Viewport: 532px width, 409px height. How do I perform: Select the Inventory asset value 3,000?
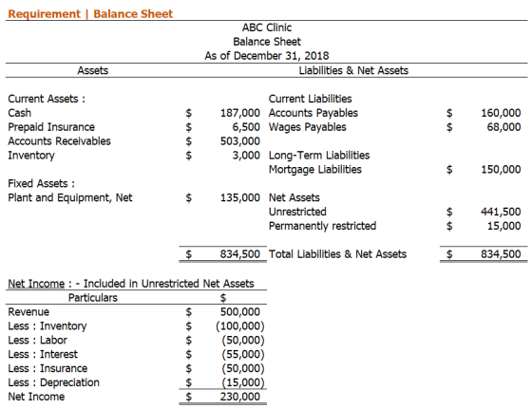pos(246,156)
